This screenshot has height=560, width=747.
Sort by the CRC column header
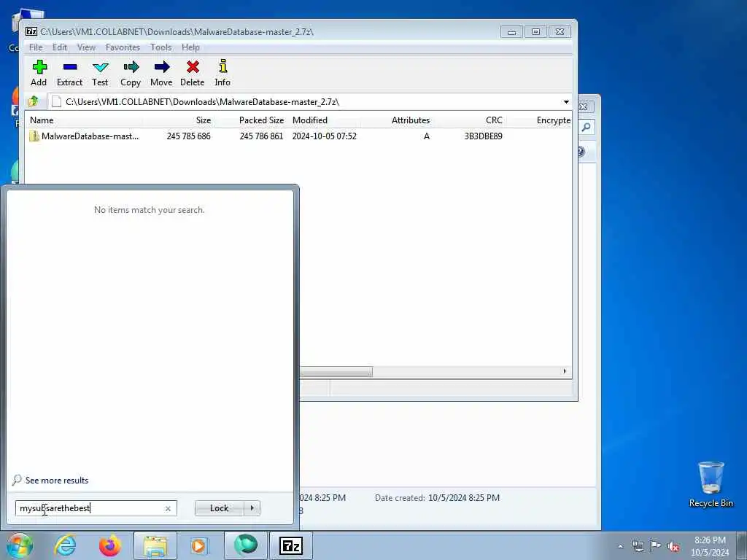(x=470, y=120)
